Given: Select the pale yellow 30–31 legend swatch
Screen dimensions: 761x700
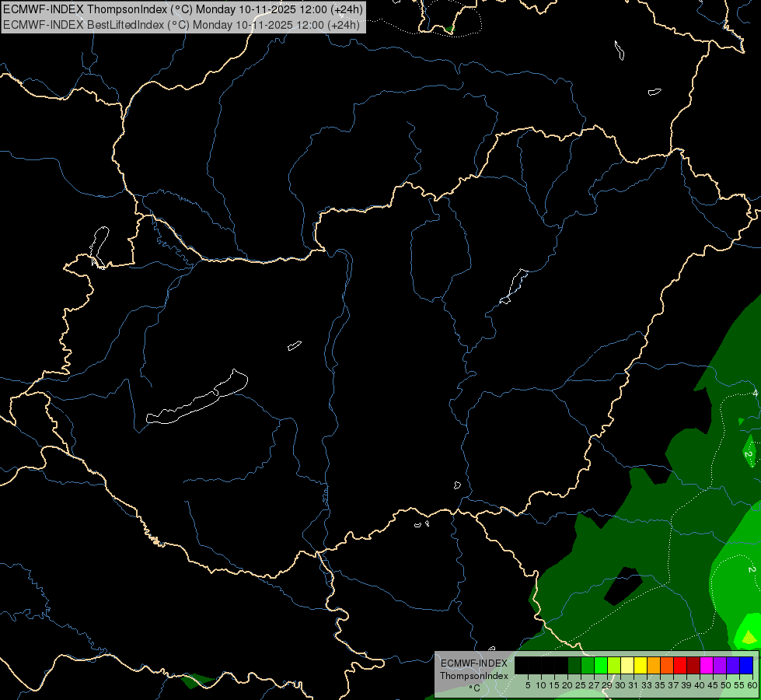Looking at the screenshot, I should point(627,665).
